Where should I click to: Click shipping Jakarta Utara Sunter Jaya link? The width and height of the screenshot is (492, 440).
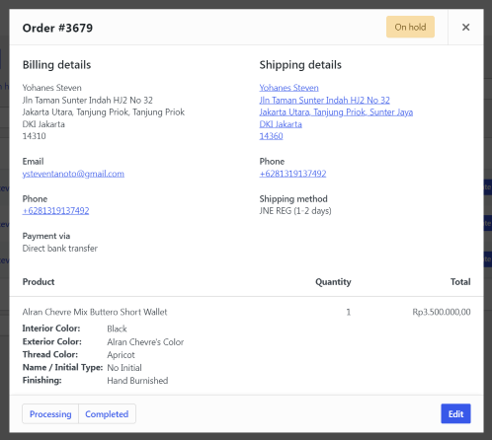[336, 112]
